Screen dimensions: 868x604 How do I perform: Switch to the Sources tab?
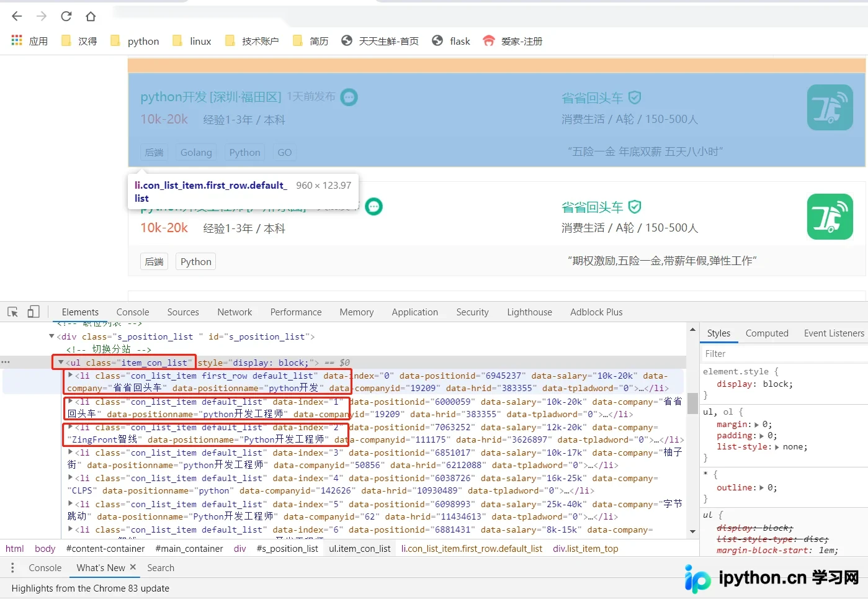click(183, 312)
